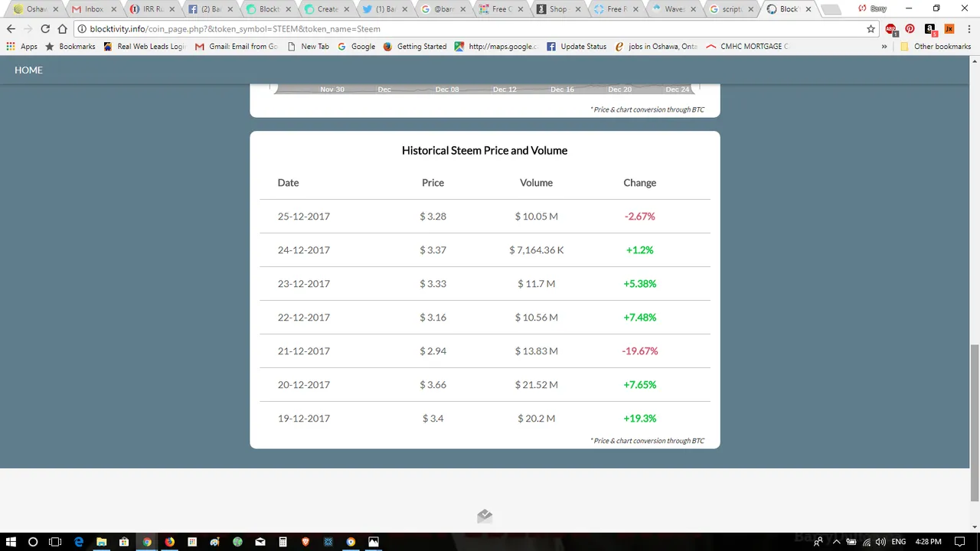Open the Amazon Assistant extension
Screen dimensions: 980x551
coord(929,29)
